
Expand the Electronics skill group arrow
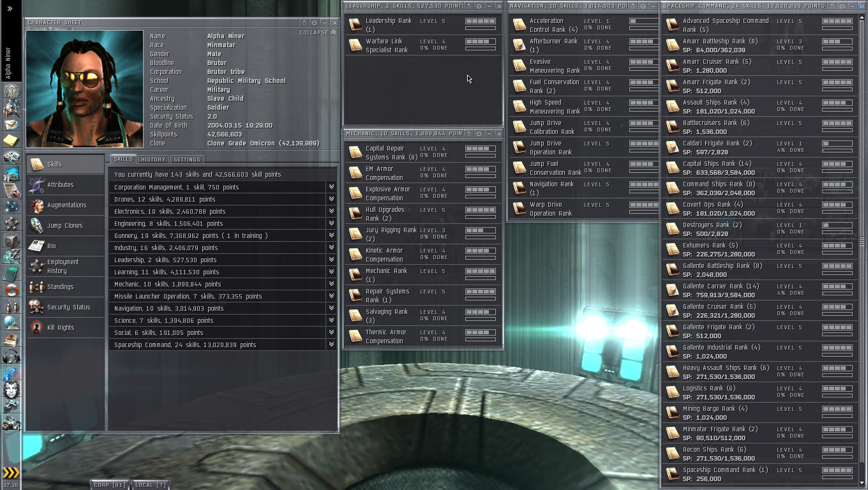tap(331, 211)
